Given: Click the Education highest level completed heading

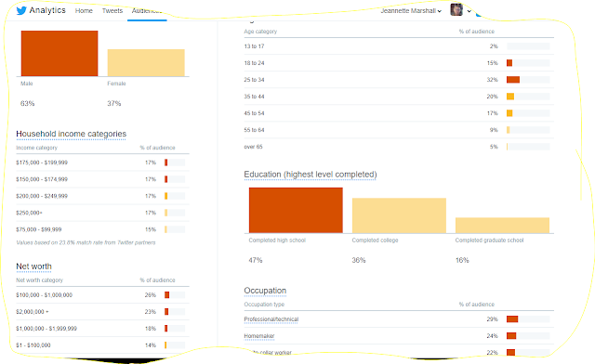Looking at the screenshot, I should point(311,175).
